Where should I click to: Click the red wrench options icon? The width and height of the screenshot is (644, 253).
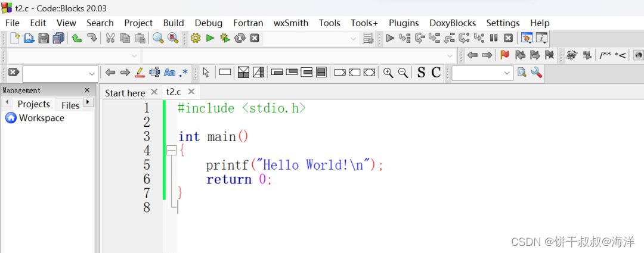(536, 73)
